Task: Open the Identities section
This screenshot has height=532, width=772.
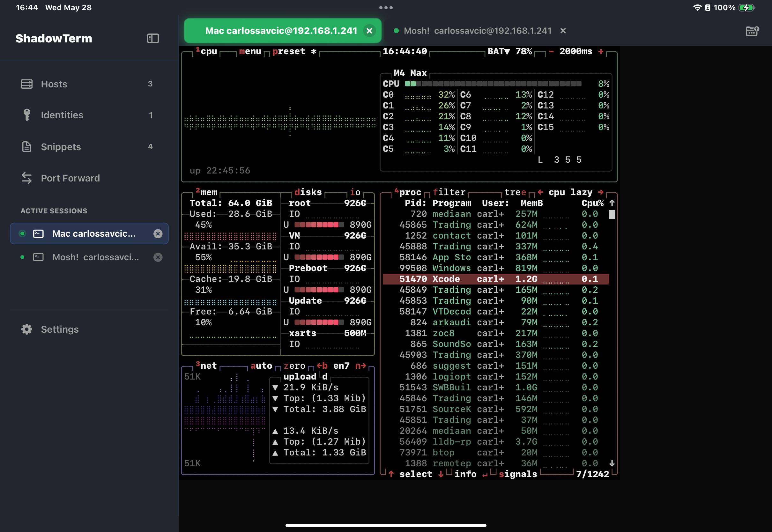Action: 89,115
